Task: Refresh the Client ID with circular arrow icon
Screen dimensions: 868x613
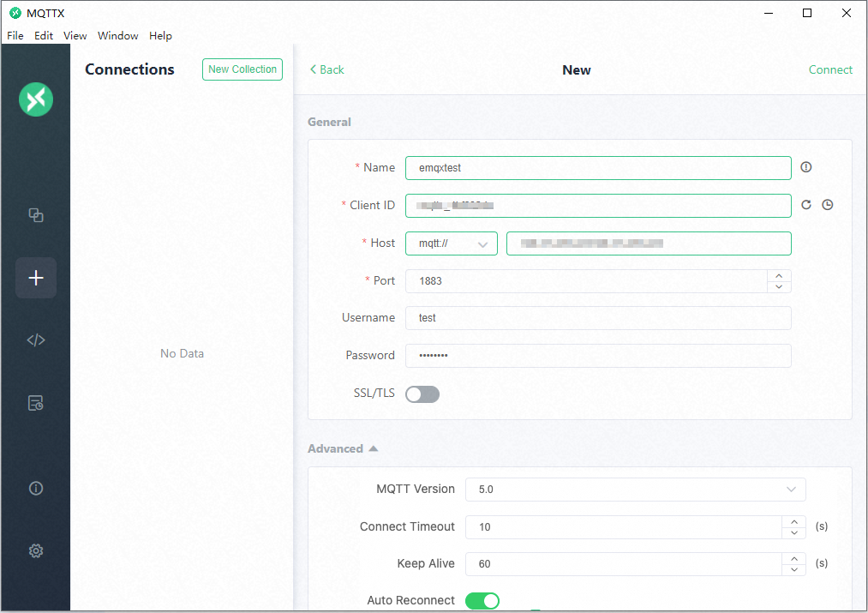Action: 806,205
